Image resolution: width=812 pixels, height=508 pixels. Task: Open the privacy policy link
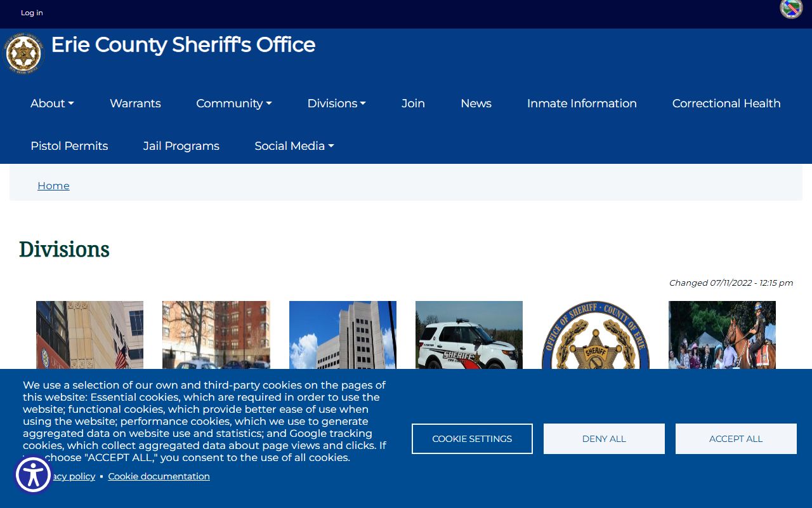coord(73,476)
